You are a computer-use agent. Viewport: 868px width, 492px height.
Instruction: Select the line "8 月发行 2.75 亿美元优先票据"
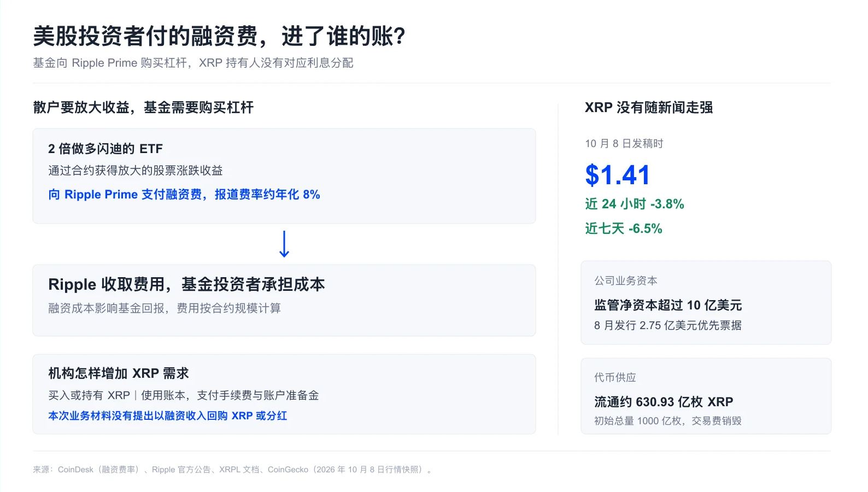668,325
